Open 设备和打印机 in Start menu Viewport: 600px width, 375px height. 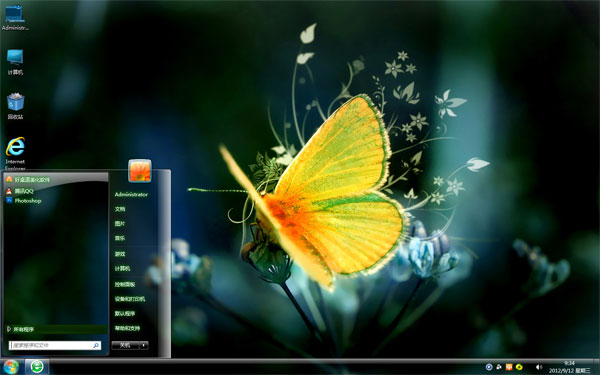(x=130, y=299)
